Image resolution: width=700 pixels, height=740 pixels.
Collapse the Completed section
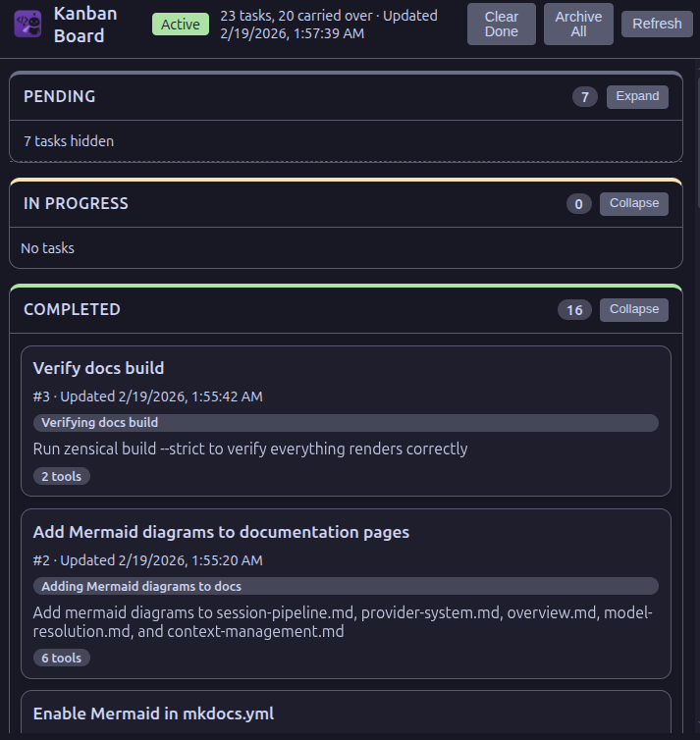(633, 309)
